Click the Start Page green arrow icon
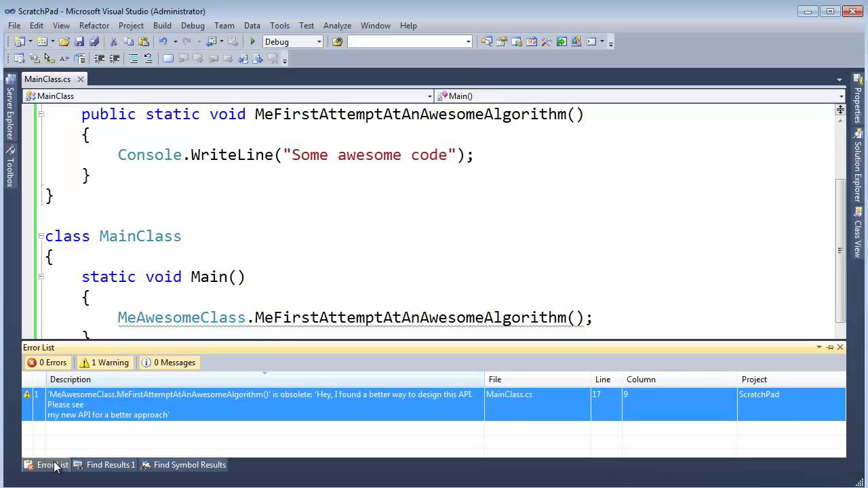868x488 pixels. [x=561, y=41]
